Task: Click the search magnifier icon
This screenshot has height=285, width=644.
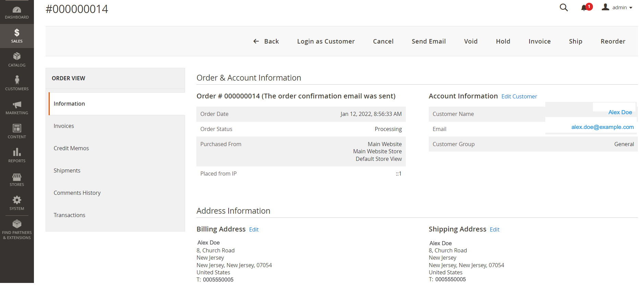Action: coord(563,8)
